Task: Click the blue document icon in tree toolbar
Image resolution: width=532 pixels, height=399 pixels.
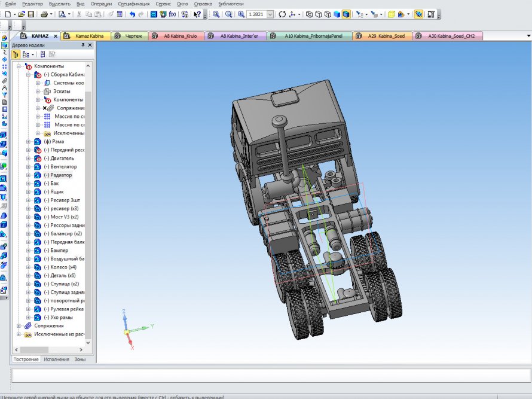Action: click(43, 54)
